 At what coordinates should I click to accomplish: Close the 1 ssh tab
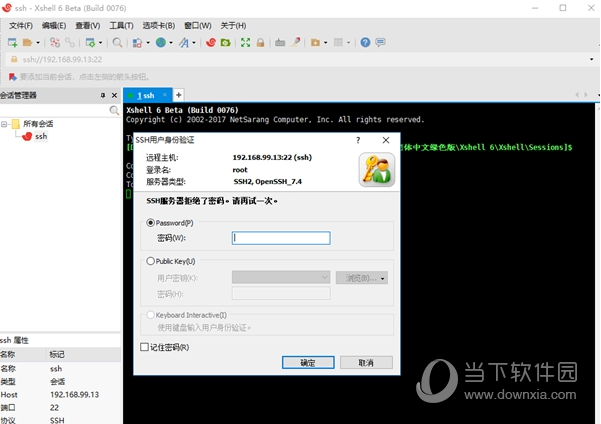[165, 95]
